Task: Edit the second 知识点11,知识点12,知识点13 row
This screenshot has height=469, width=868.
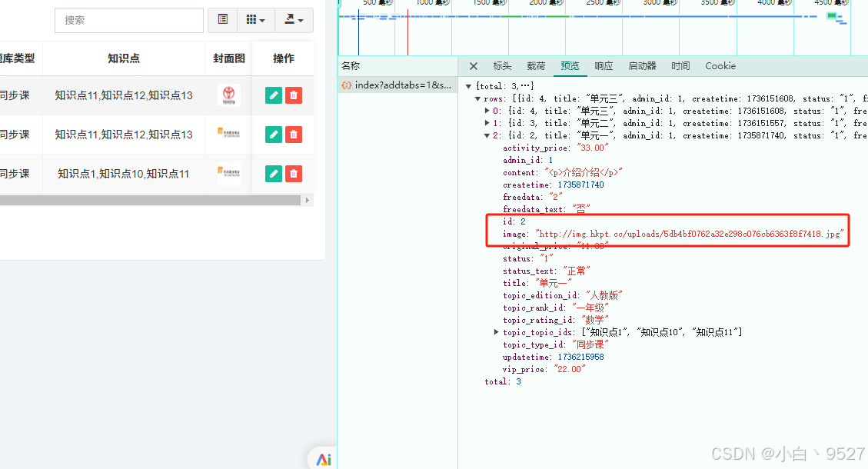Action: click(274, 135)
